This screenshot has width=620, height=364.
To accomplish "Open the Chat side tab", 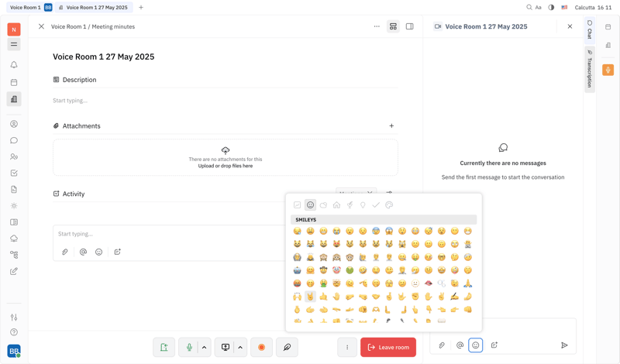I will coord(590,29).
